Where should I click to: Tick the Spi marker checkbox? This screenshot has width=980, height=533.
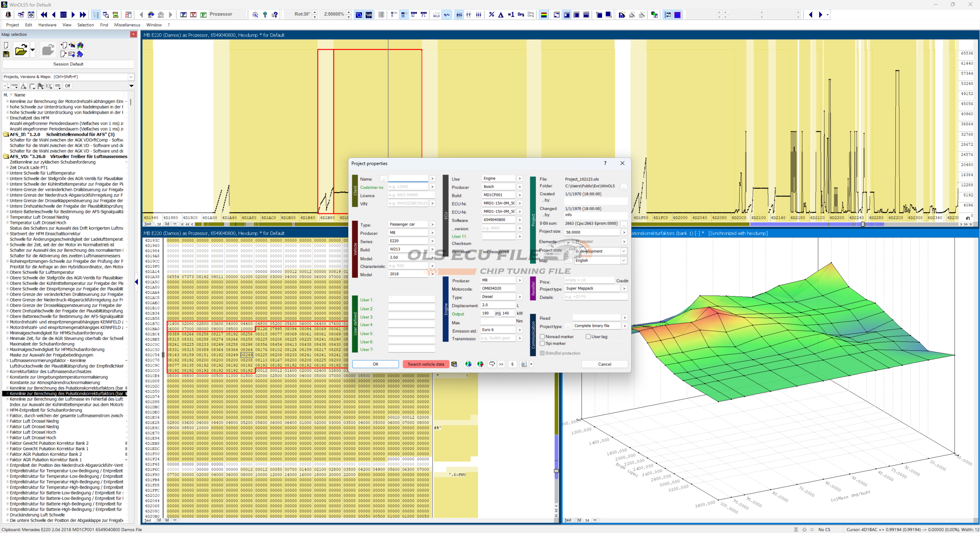pyautogui.click(x=542, y=343)
